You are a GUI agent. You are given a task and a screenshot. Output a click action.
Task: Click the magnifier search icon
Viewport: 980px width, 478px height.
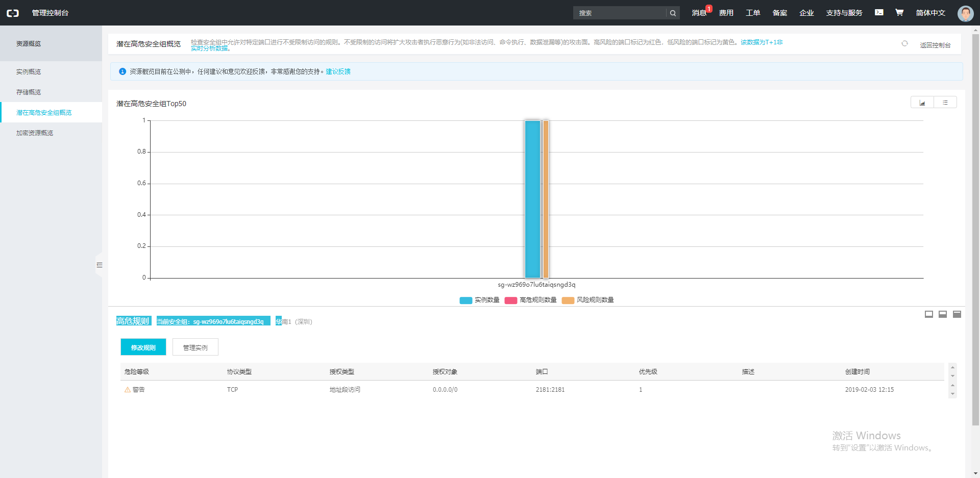point(673,13)
